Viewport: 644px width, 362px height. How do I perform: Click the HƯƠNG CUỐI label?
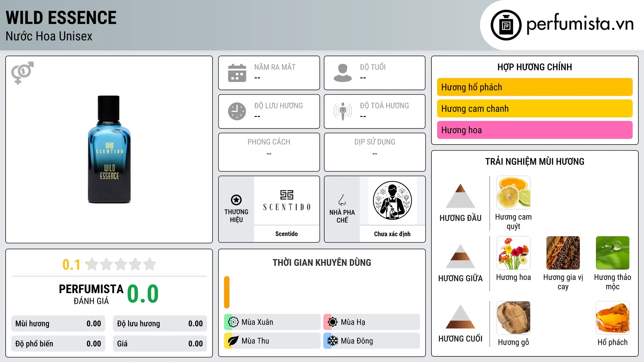pos(460,339)
